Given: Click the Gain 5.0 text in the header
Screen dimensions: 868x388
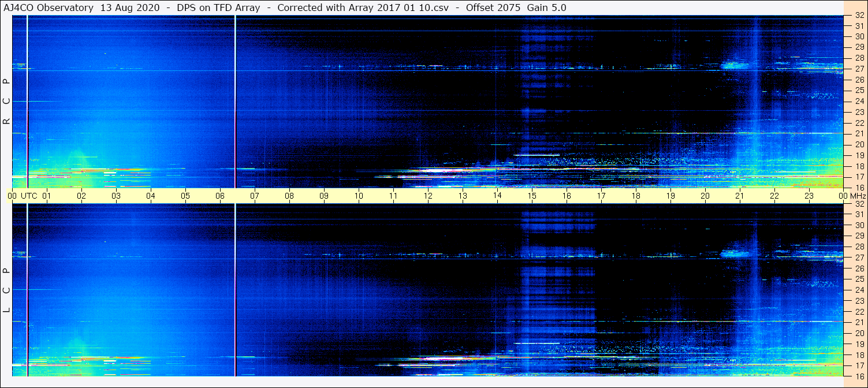Looking at the screenshot, I should tap(546, 8).
